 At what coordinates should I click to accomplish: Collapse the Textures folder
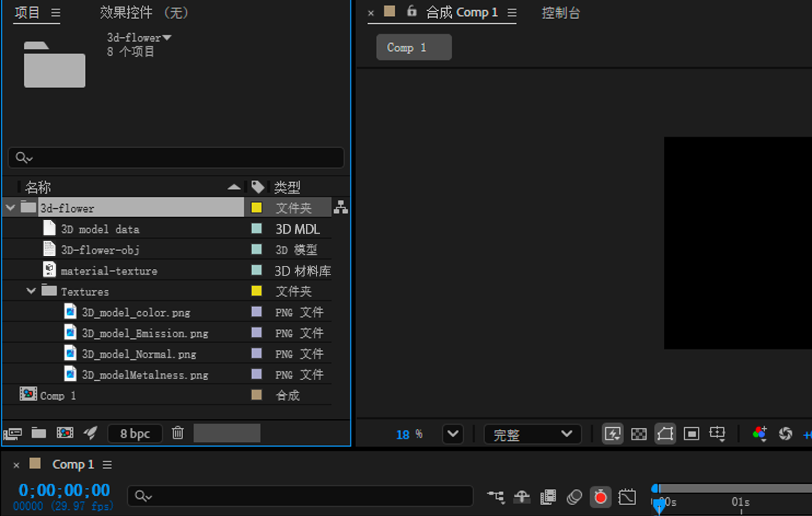coord(31,291)
